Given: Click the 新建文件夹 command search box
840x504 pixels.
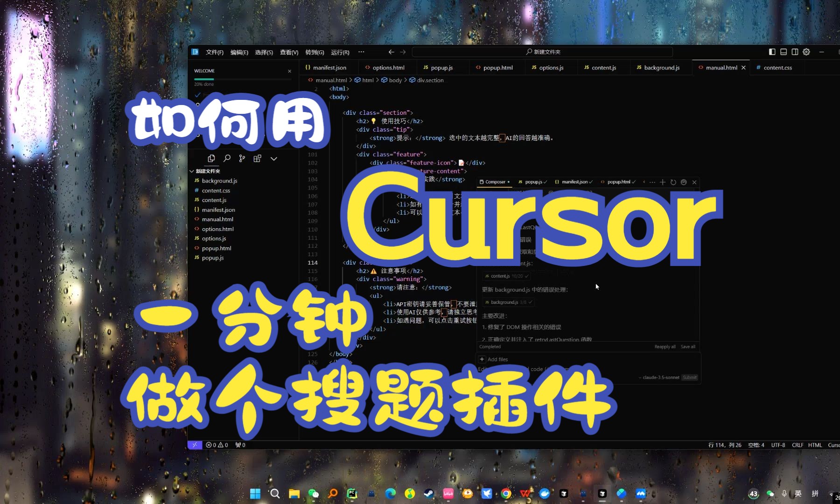Looking at the screenshot, I should pyautogui.click(x=542, y=52).
